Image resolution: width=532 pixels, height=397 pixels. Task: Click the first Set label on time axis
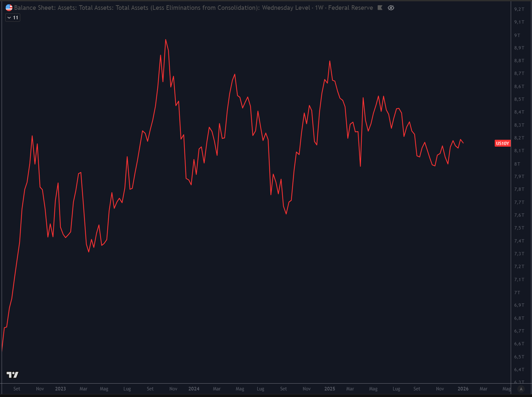tap(17, 389)
